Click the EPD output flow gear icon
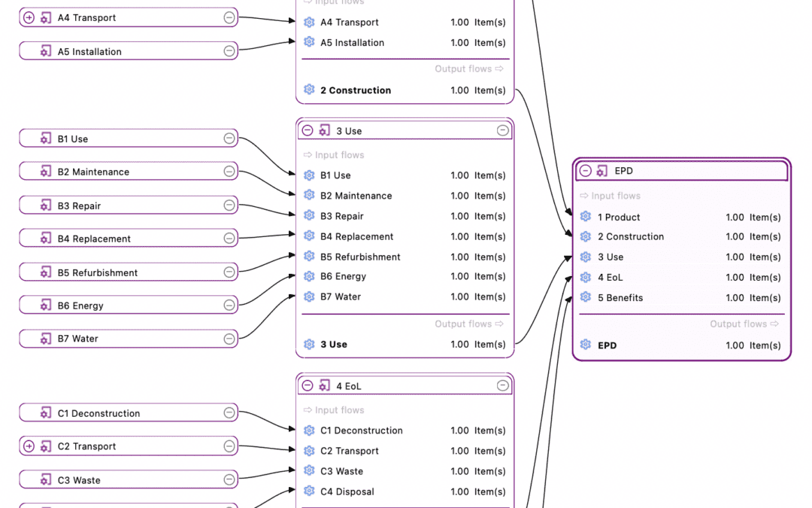This screenshot has height=508, width=812. point(586,345)
